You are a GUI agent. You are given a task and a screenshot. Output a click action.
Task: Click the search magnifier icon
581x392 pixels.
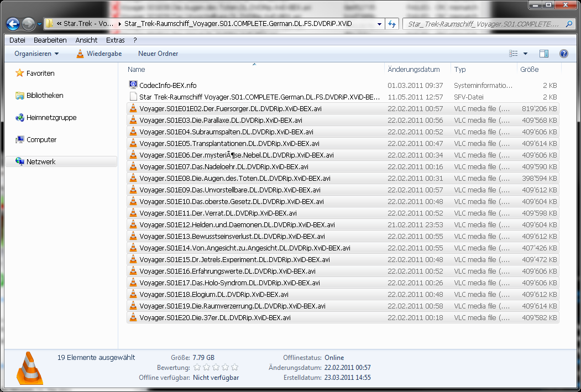(x=569, y=24)
